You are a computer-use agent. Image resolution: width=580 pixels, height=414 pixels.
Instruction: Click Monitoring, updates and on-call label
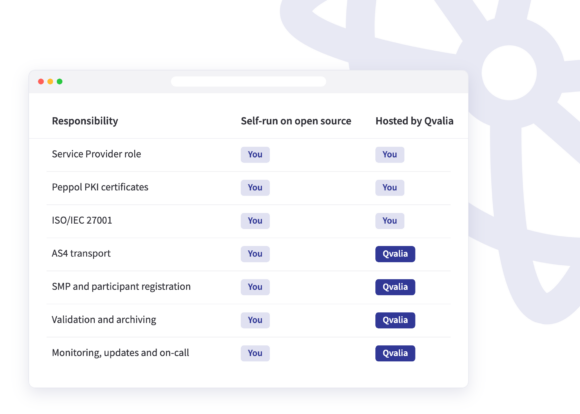tap(121, 353)
